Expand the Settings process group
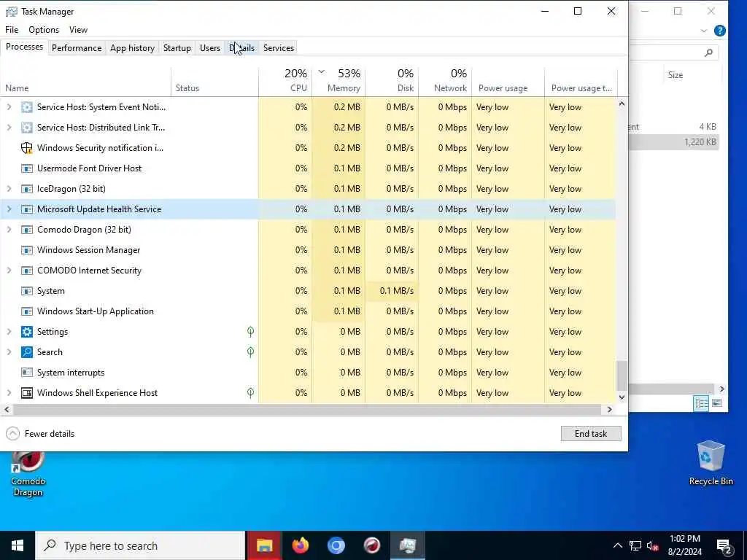 9,332
